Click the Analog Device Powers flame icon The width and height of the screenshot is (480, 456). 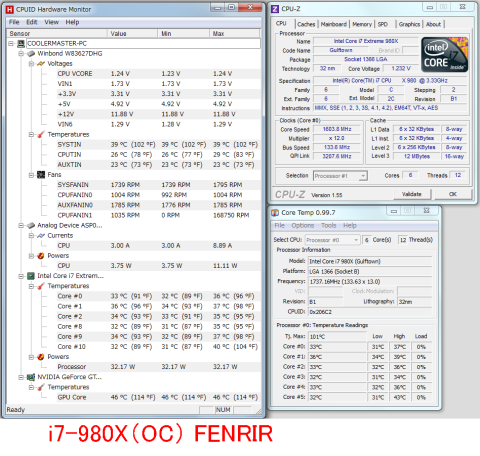[41, 256]
